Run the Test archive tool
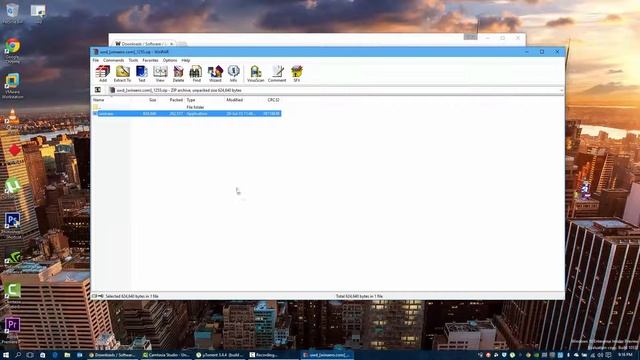The image size is (640, 360). click(x=142, y=73)
